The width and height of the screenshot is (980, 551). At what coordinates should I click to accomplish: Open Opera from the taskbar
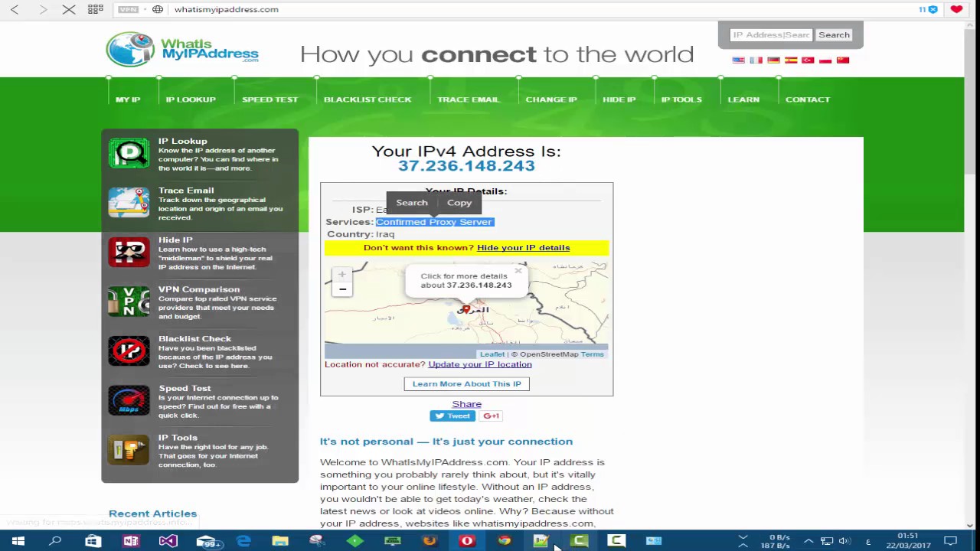(x=467, y=541)
